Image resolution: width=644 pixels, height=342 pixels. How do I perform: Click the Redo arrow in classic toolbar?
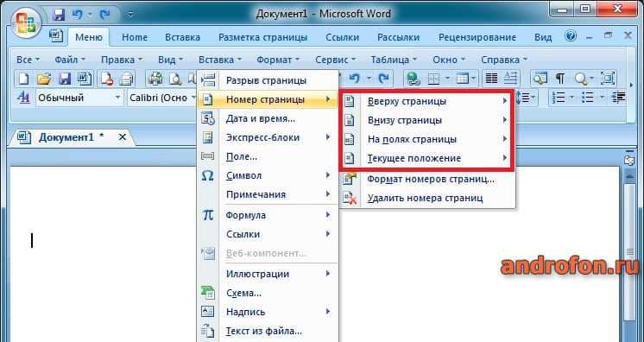[383, 78]
